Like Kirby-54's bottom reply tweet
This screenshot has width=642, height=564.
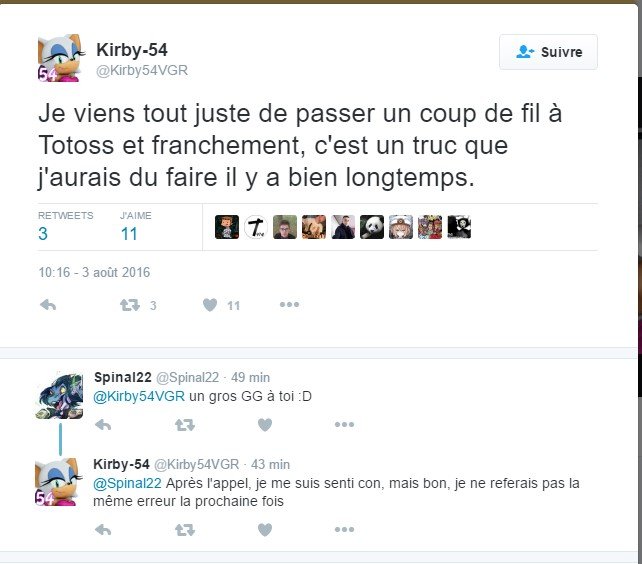pyautogui.click(x=265, y=530)
